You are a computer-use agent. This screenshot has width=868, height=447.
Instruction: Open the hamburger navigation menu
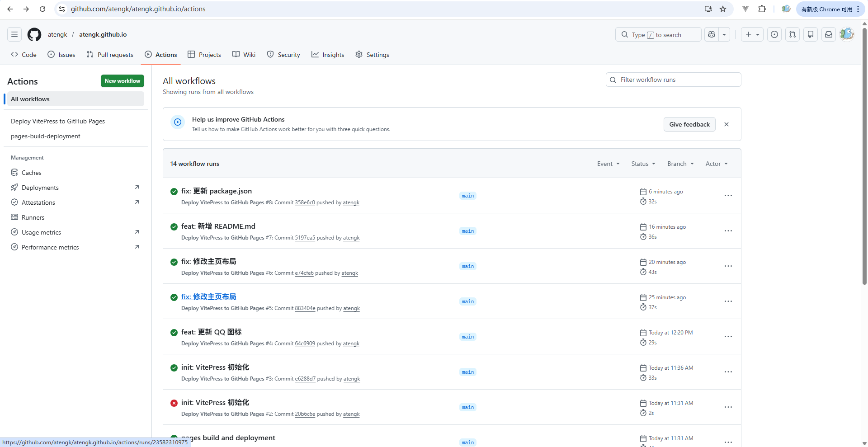pyautogui.click(x=14, y=35)
